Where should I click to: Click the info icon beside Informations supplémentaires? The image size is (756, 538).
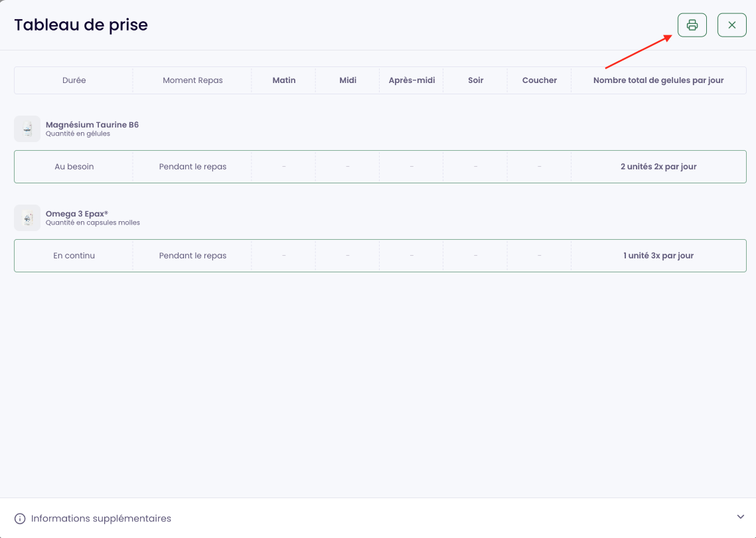click(20, 519)
